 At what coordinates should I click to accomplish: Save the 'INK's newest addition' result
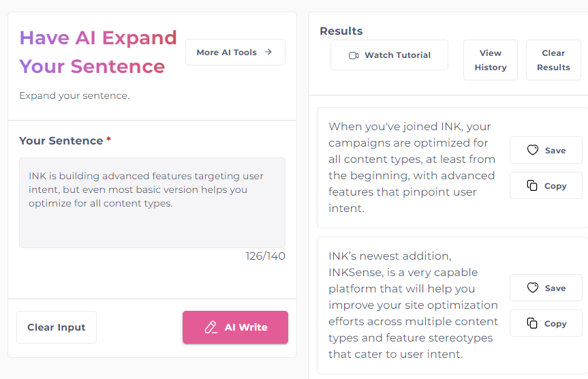pyautogui.click(x=546, y=288)
